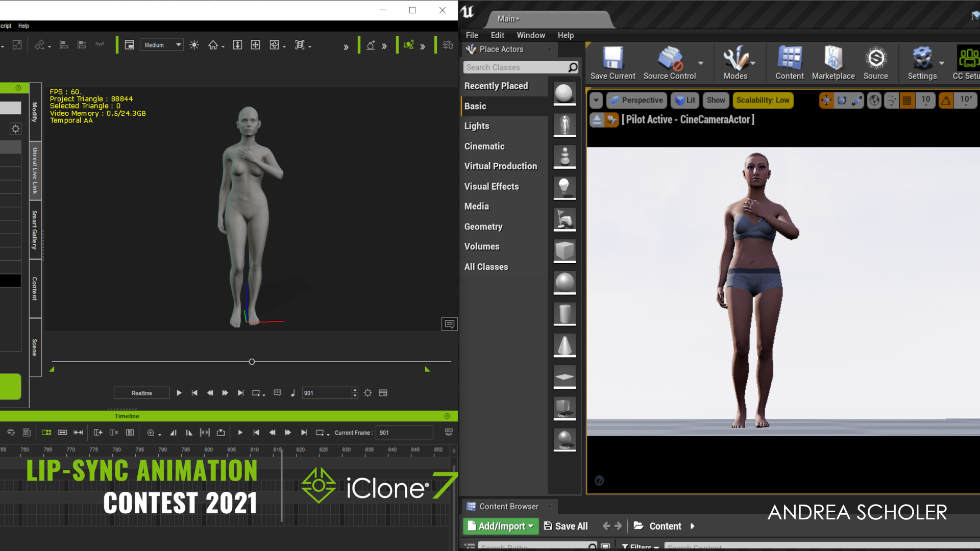Toggle world/local coordinate globe icon

[874, 101]
